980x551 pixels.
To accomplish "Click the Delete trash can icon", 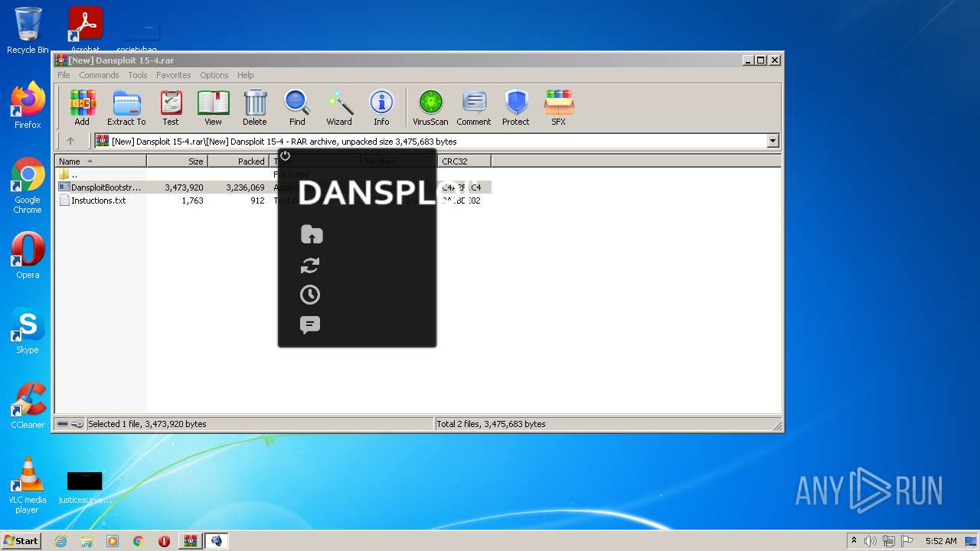I will coord(255,107).
